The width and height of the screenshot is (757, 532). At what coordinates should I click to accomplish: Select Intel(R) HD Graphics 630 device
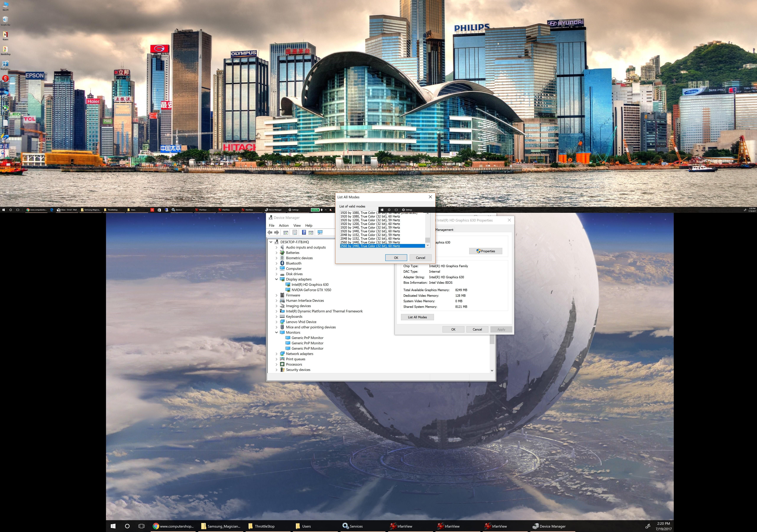(x=310, y=284)
